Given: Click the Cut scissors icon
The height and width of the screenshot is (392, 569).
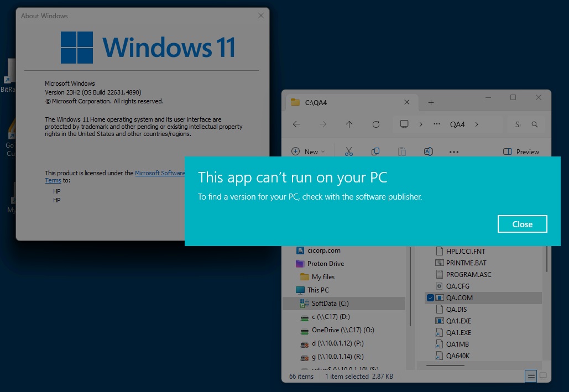Looking at the screenshot, I should tap(349, 151).
